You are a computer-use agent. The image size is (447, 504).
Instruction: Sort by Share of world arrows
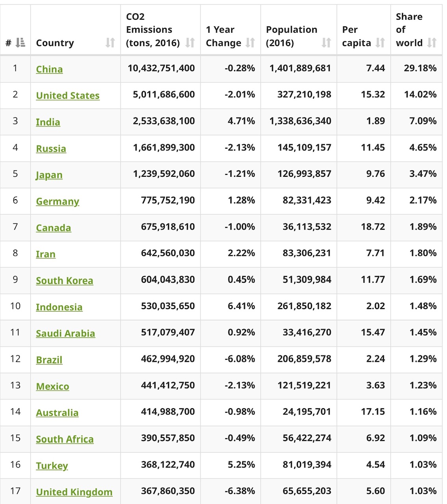432,43
